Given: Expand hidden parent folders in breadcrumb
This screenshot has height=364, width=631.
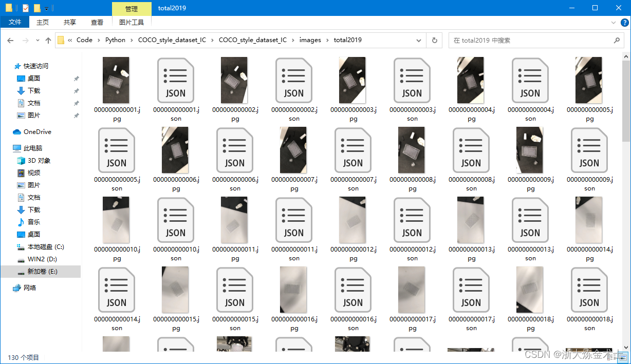Looking at the screenshot, I should (x=70, y=40).
